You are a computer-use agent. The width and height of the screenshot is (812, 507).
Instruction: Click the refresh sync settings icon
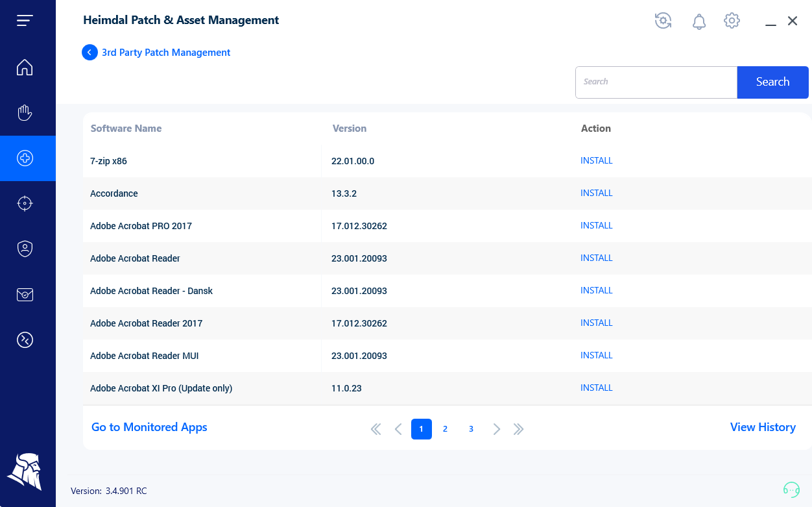pyautogui.click(x=663, y=21)
